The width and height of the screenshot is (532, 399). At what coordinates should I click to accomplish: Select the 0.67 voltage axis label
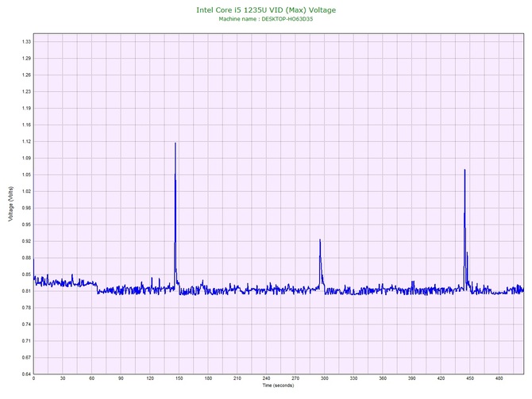coord(26,357)
